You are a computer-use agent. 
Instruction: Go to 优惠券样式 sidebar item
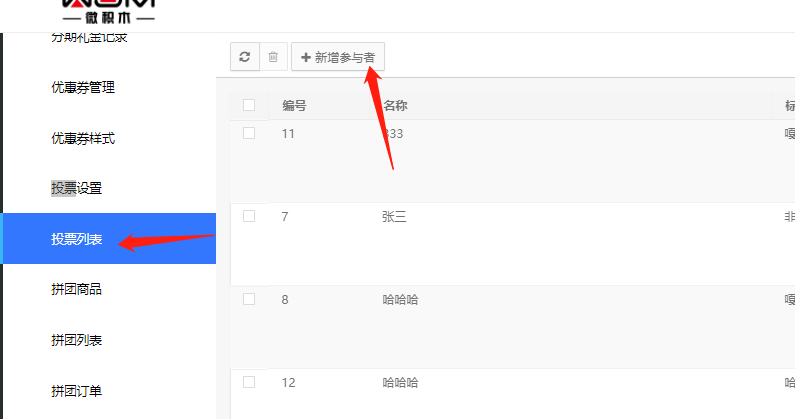click(x=83, y=138)
